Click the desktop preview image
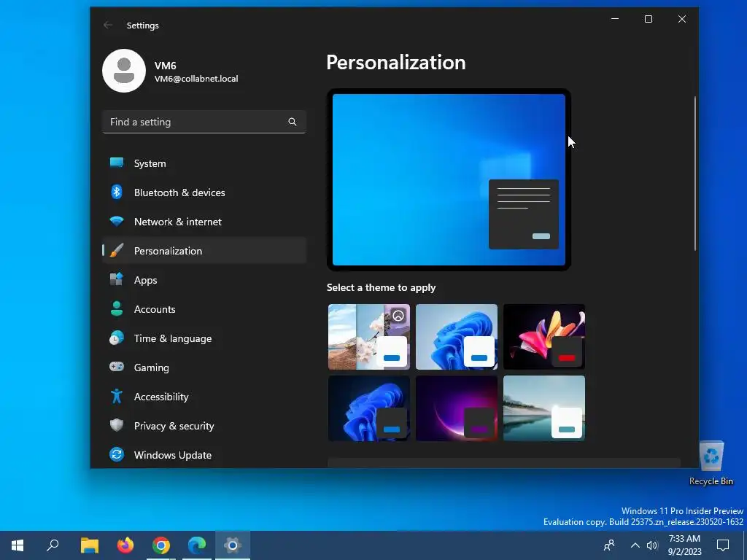This screenshot has height=560, width=747. click(449, 179)
